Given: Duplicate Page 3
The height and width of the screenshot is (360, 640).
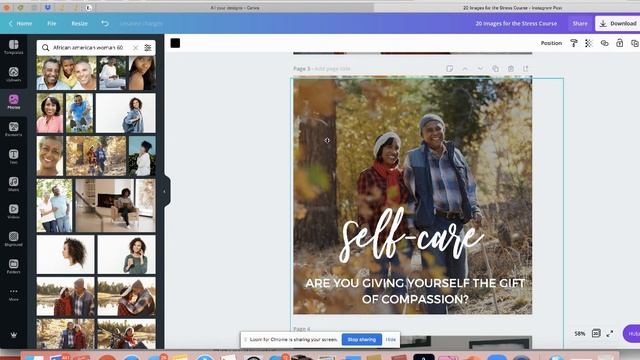Looking at the screenshot, I should (495, 69).
